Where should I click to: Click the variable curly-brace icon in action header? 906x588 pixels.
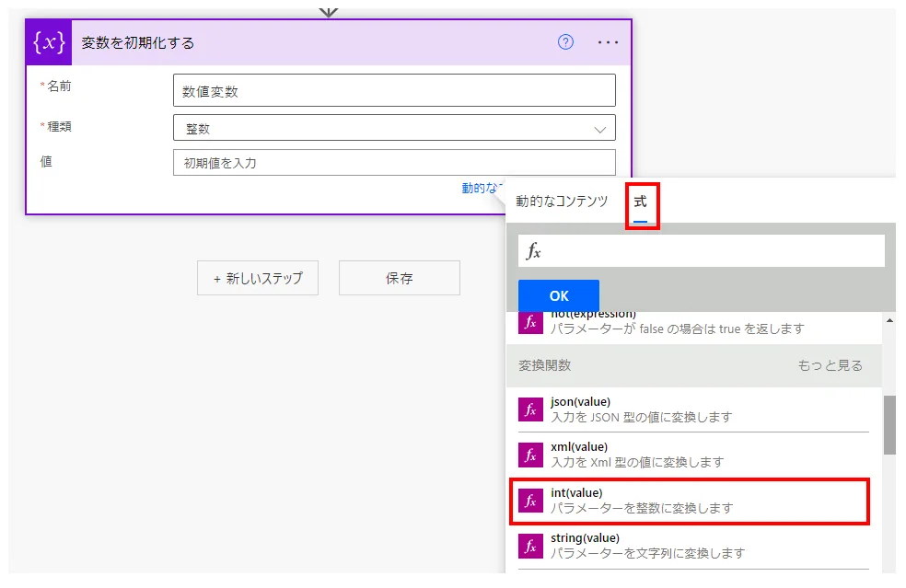[x=49, y=42]
